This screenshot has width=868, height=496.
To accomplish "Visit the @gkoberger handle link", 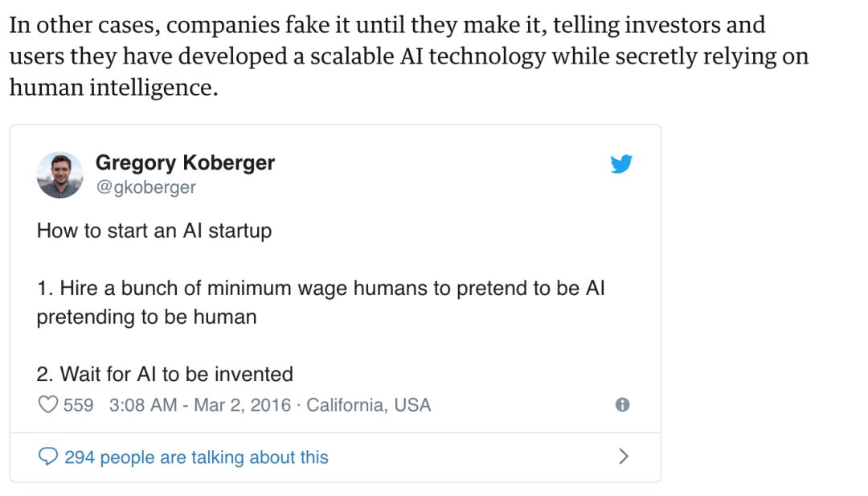I will 145,187.
